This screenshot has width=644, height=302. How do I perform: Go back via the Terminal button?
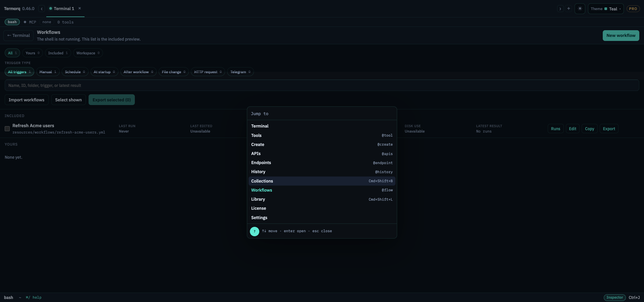[x=18, y=36]
